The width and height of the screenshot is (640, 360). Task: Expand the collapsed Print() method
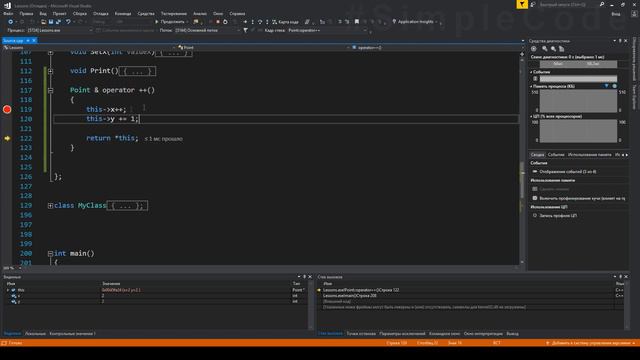click(50, 71)
